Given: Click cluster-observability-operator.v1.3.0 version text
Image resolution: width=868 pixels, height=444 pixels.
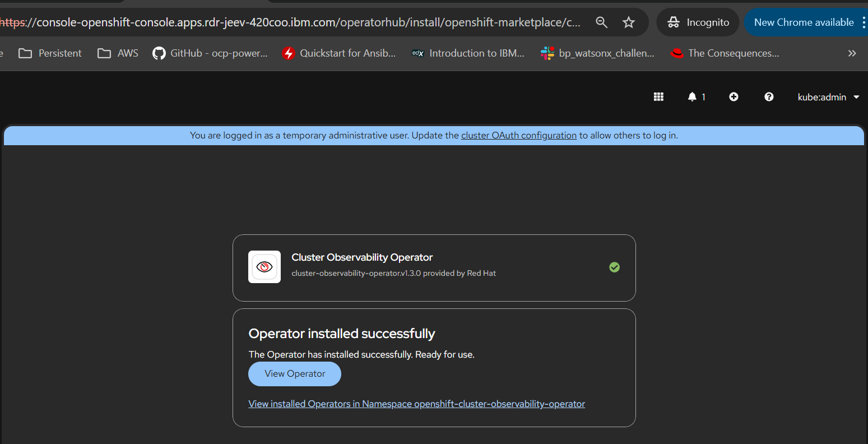Looking at the screenshot, I should click(356, 274).
